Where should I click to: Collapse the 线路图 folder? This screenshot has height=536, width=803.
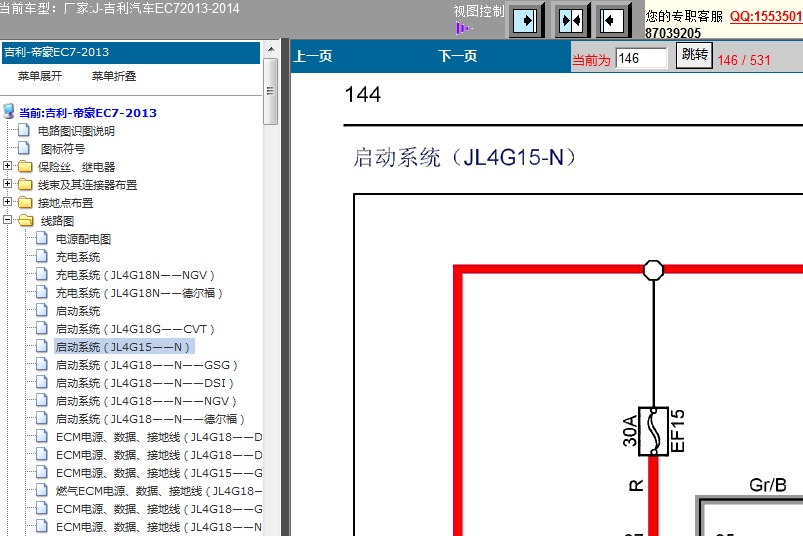[7, 220]
